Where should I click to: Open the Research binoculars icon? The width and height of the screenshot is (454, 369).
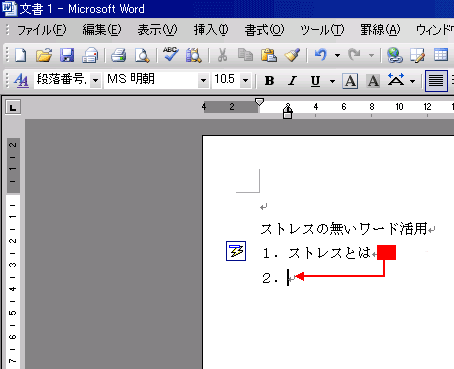[194, 55]
